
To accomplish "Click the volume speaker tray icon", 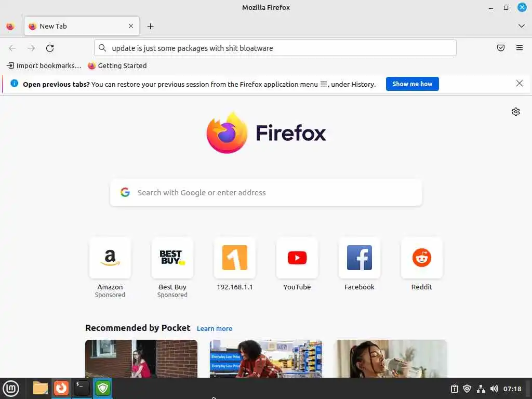I will 494,389.
